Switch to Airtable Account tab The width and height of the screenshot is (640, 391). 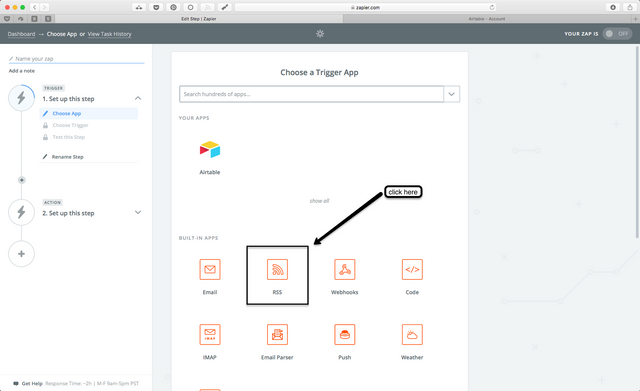[x=487, y=19]
